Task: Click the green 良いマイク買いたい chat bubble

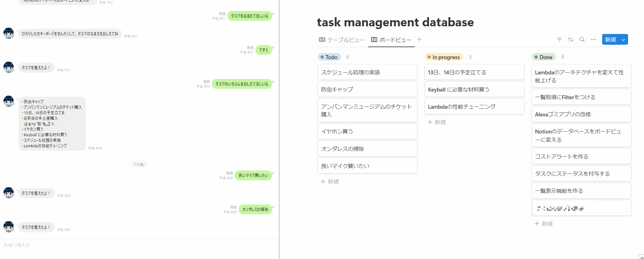Action: pyautogui.click(x=253, y=175)
